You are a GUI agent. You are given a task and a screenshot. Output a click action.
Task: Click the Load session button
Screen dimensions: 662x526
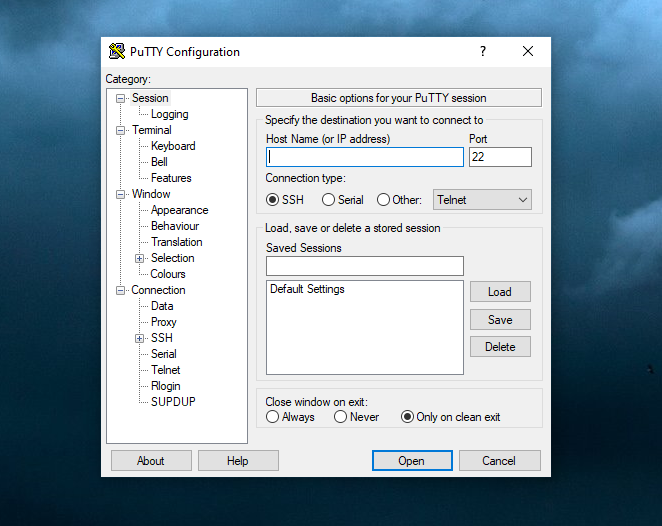[500, 292]
